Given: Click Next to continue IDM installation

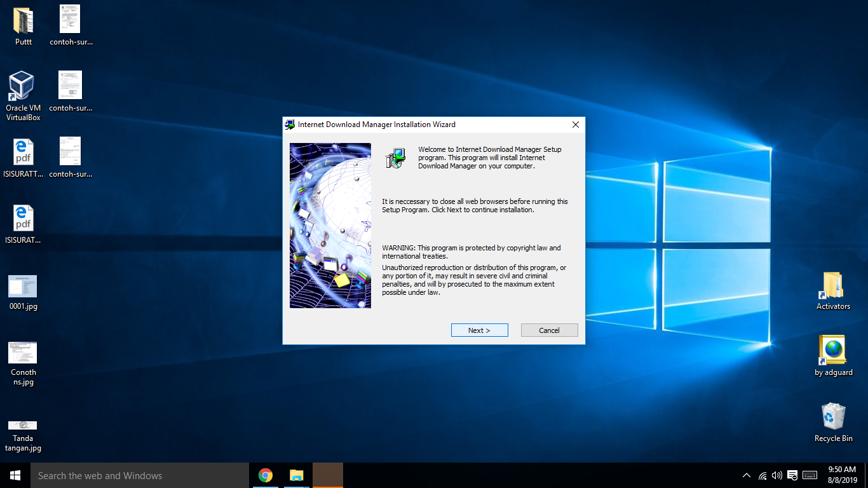Looking at the screenshot, I should [479, 330].
